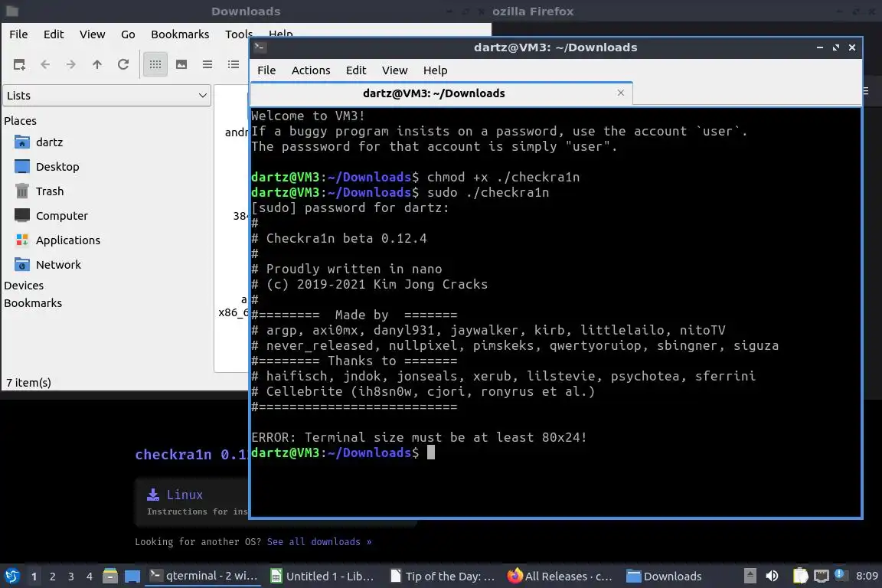Open the Lists side-pane dropdown
Viewport: 882px width, 588px height.
coord(107,96)
